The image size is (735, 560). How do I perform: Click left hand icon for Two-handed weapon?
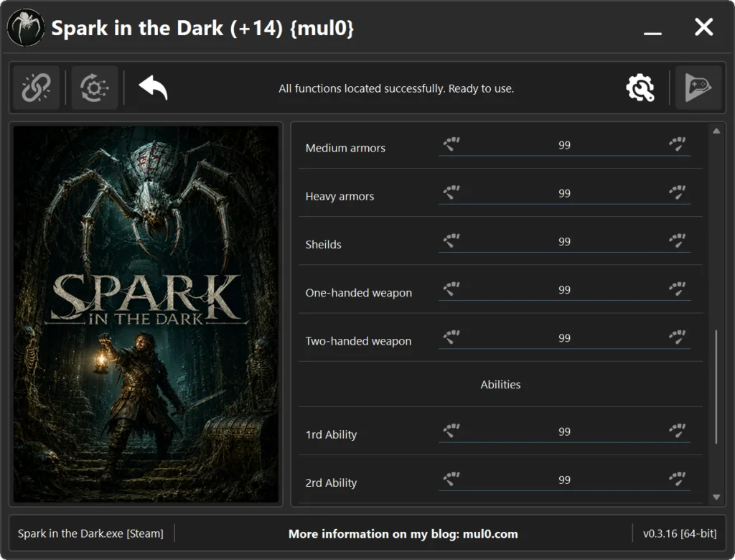coord(452,337)
